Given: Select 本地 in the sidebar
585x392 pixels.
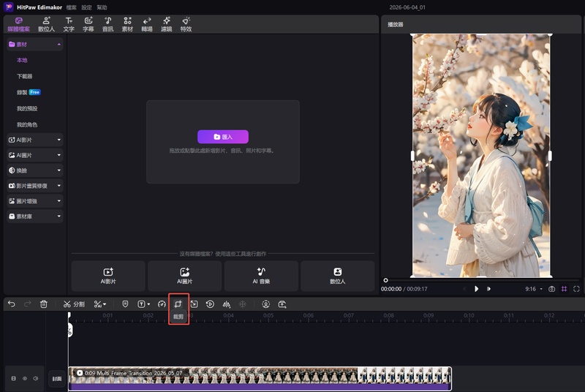Looking at the screenshot, I should pos(22,60).
